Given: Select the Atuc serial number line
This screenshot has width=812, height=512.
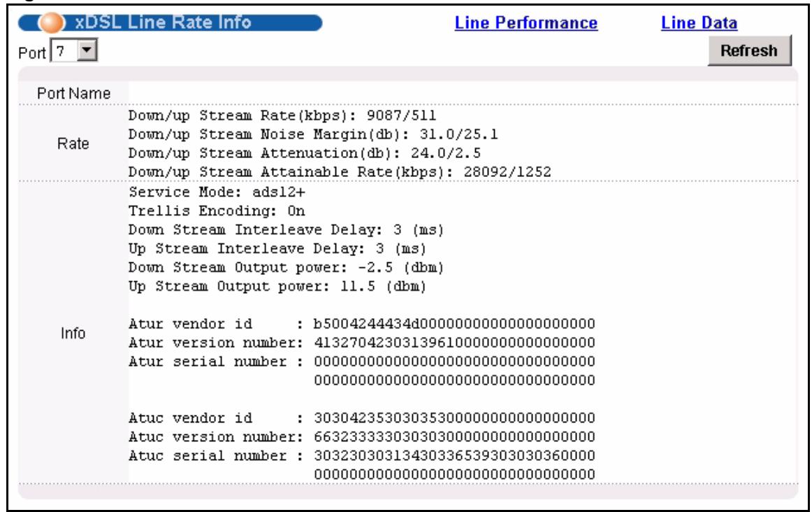Looking at the screenshot, I should [362, 455].
